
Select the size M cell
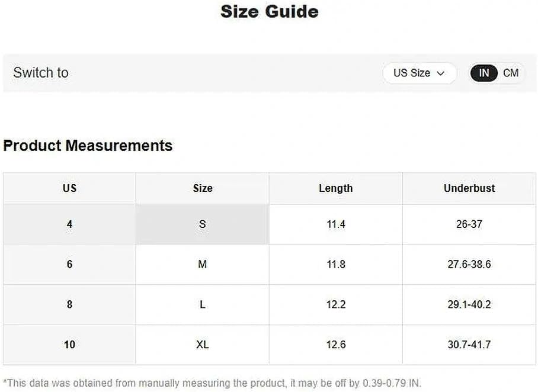203,265
